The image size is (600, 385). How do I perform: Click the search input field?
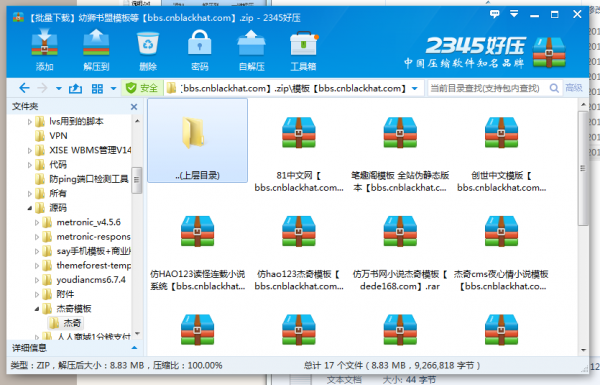pyautogui.click(x=486, y=88)
